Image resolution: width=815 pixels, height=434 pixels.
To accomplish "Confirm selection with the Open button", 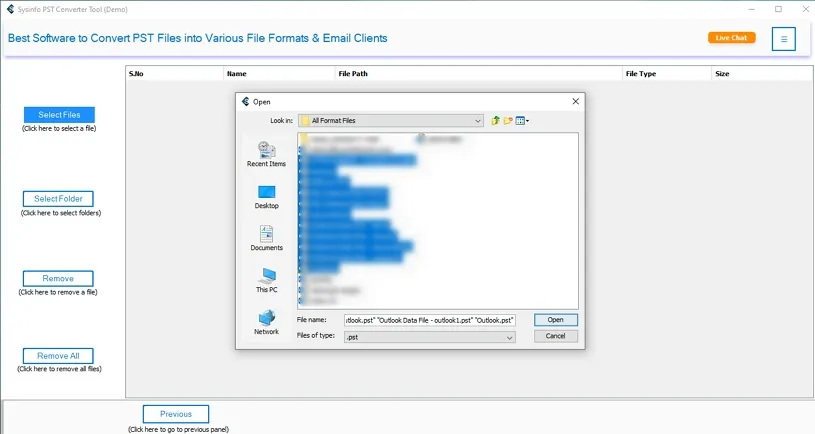I will [x=556, y=320].
